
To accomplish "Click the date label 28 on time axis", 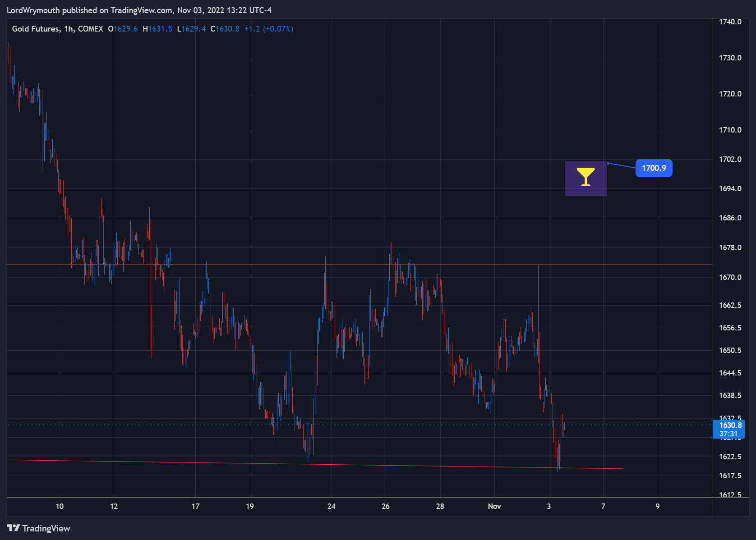I will [440, 506].
